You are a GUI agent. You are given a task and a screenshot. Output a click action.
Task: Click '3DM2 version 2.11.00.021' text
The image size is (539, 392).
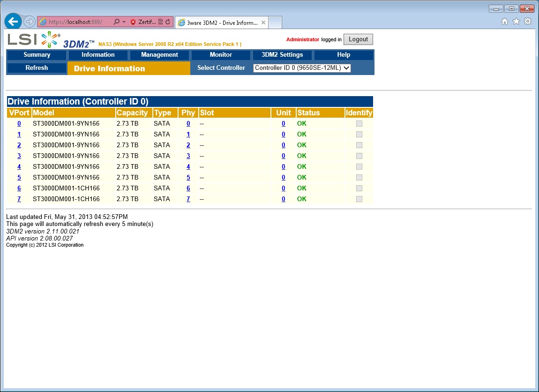click(x=43, y=232)
